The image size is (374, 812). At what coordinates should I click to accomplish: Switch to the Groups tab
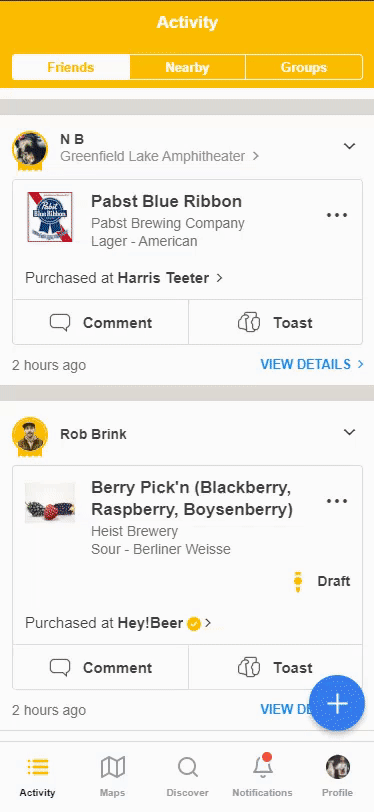[x=304, y=67]
